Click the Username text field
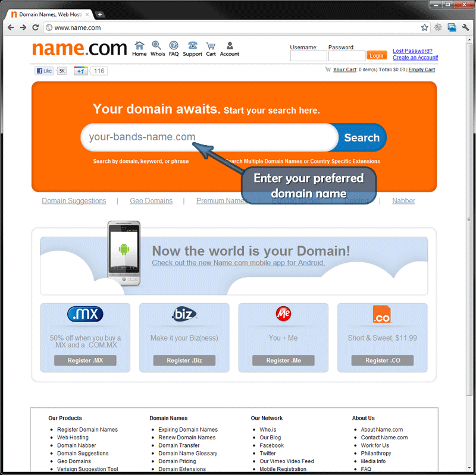The image size is (476, 475). pos(308,56)
